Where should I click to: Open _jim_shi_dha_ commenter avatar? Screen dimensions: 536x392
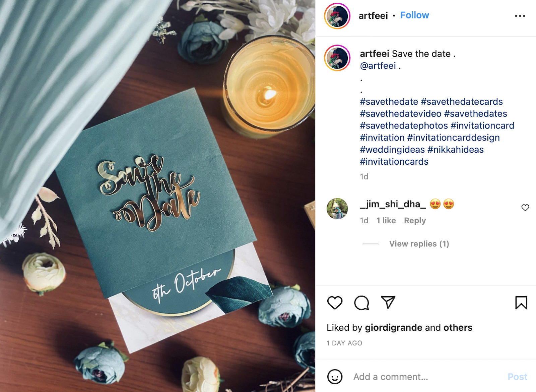337,209
